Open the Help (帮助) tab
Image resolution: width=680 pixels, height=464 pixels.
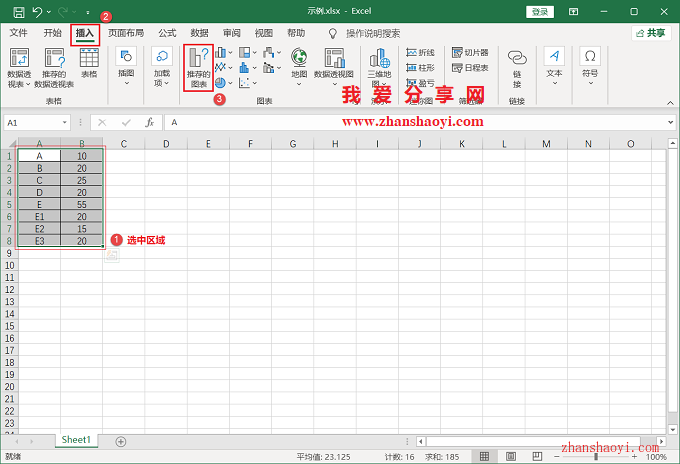(296, 33)
